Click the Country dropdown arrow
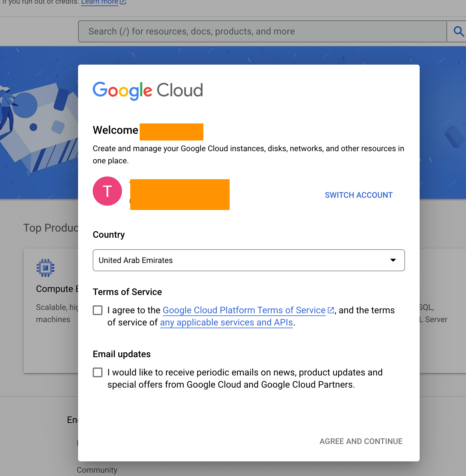 [393, 260]
